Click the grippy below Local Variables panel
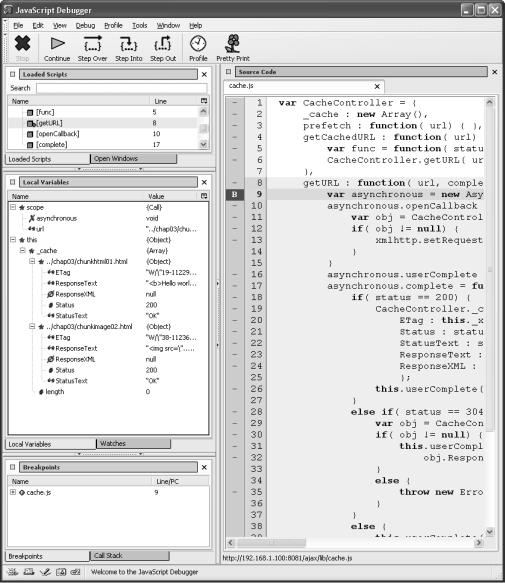This screenshot has height=583, width=505. (x=110, y=454)
